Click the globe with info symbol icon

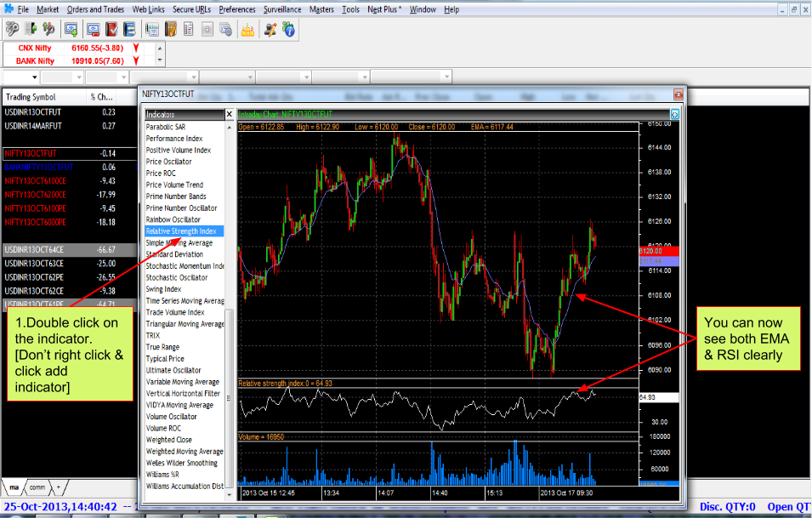(288, 30)
